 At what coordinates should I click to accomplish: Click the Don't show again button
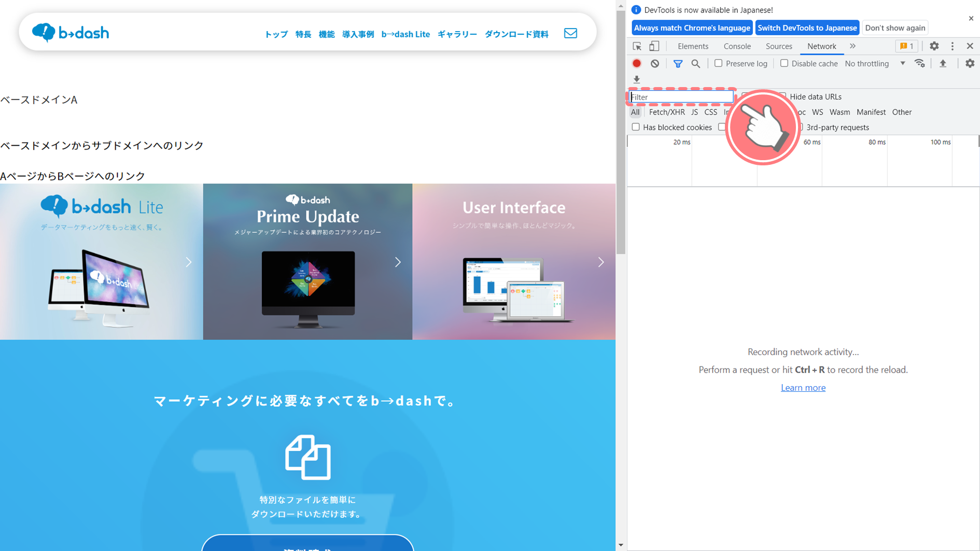click(x=895, y=28)
